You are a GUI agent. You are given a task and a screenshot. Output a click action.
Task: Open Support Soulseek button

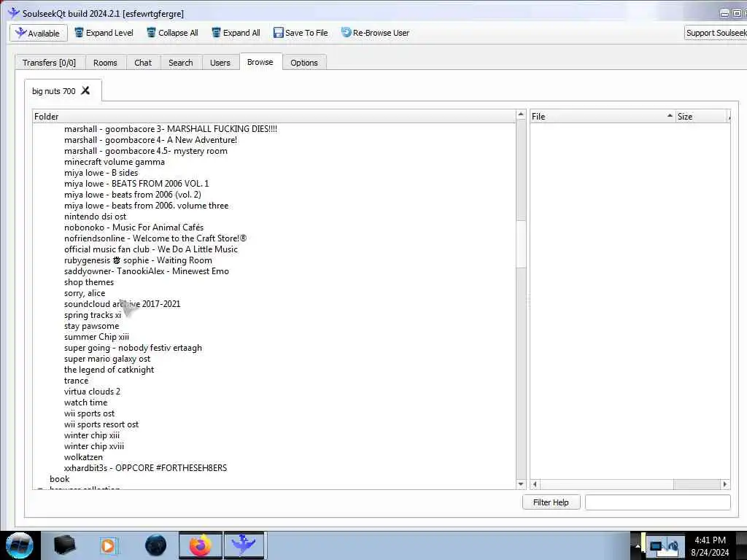[716, 33]
